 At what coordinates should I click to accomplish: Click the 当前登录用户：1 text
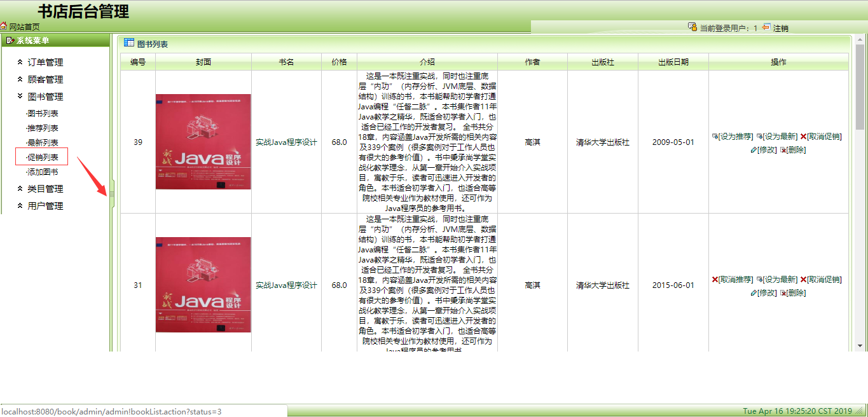tap(729, 28)
